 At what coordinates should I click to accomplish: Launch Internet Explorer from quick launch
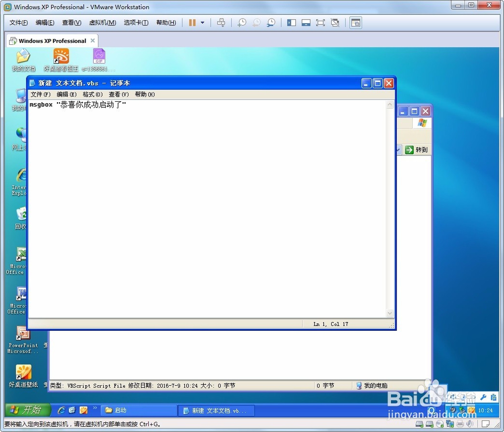(61, 410)
